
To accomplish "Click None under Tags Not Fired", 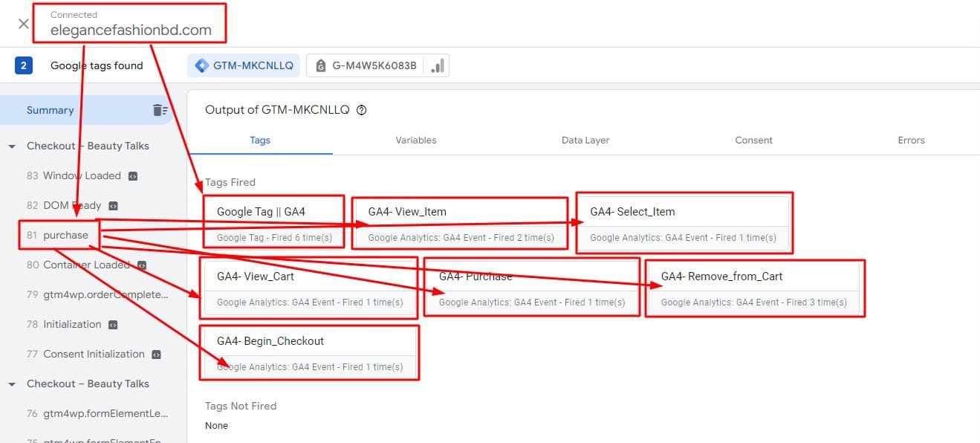I will 216,426.
